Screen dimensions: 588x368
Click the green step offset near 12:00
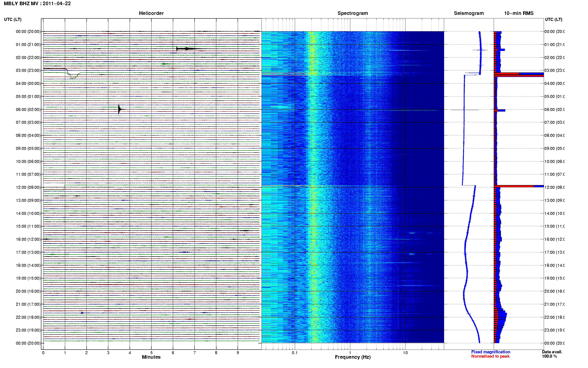tap(64, 187)
